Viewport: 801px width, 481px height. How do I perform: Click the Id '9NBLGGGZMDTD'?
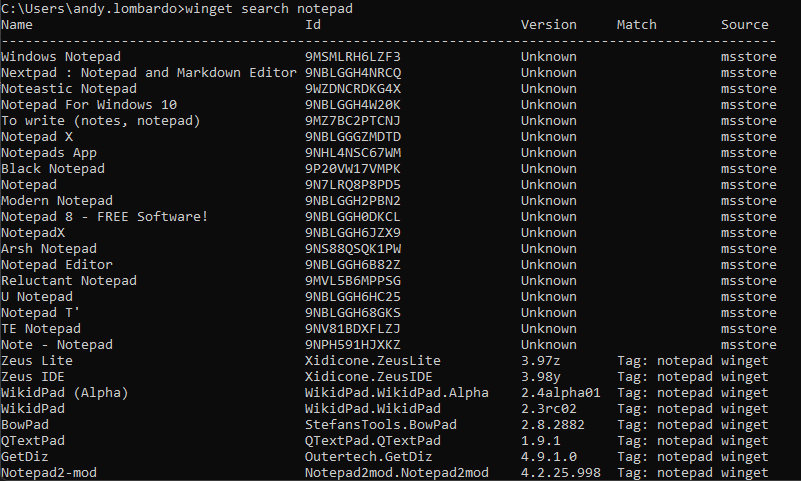(x=353, y=137)
